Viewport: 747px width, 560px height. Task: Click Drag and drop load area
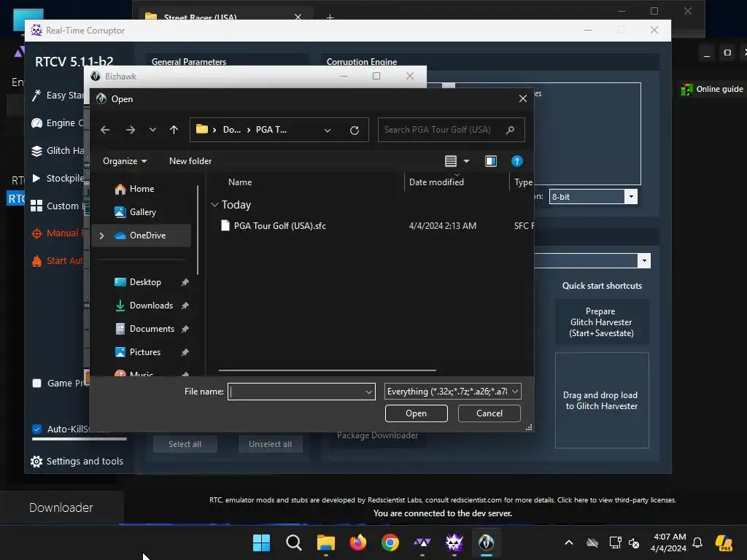tap(602, 400)
